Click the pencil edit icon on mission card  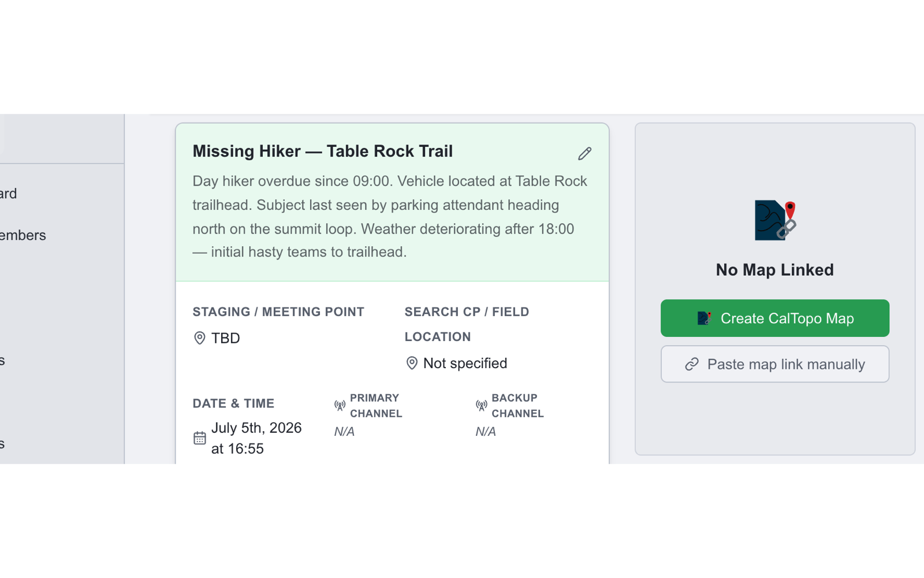584,153
